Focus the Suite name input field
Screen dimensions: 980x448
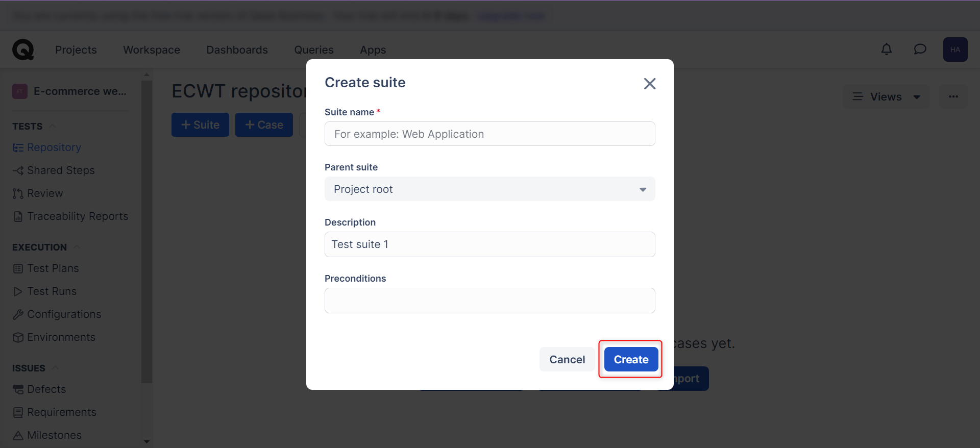tap(489, 134)
